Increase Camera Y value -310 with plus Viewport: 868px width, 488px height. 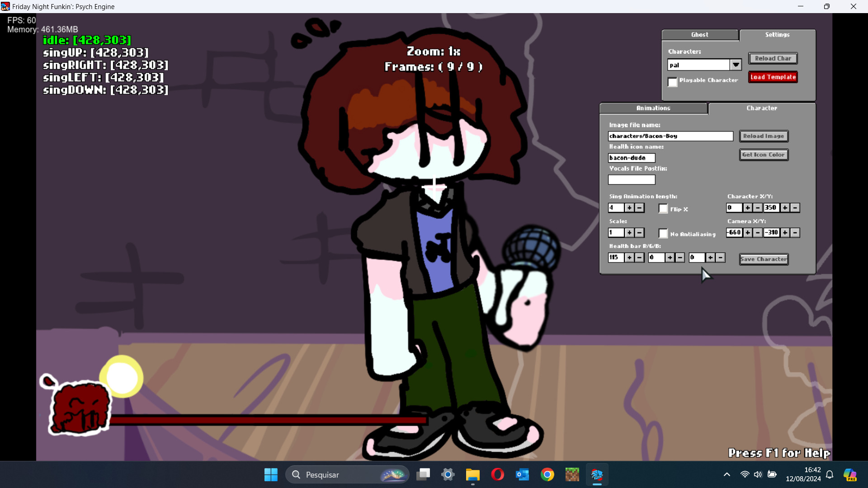(x=785, y=233)
